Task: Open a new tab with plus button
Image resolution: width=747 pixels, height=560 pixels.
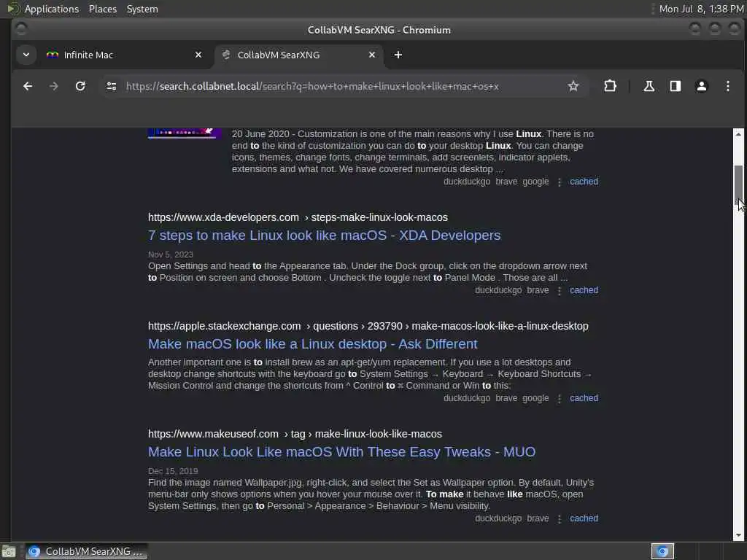Action: click(398, 55)
